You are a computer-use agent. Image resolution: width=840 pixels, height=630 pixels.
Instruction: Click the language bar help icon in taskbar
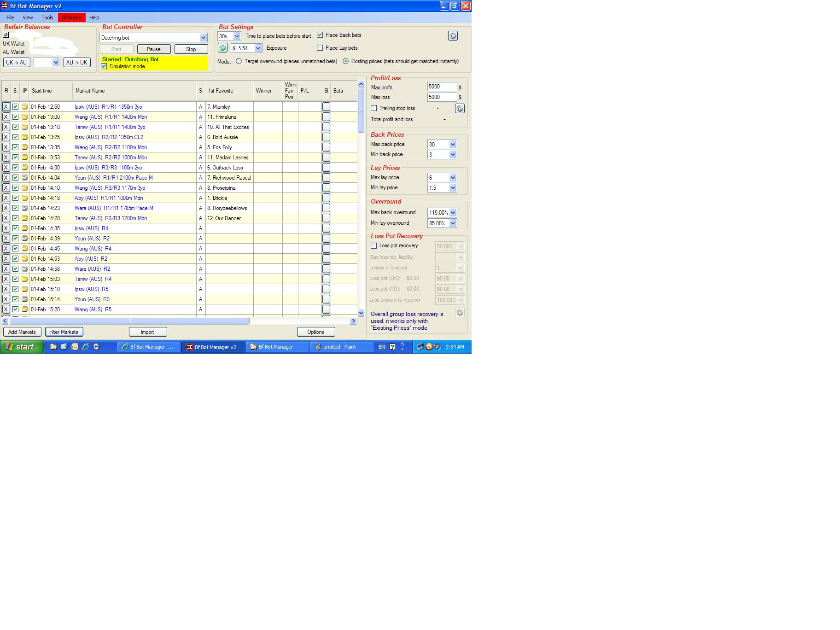coord(392,347)
